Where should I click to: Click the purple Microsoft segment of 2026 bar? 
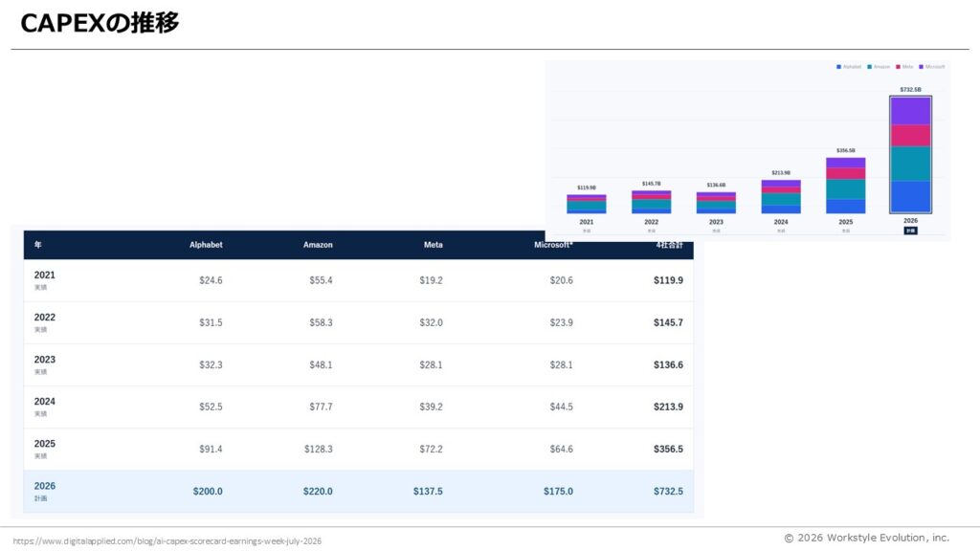911,111
